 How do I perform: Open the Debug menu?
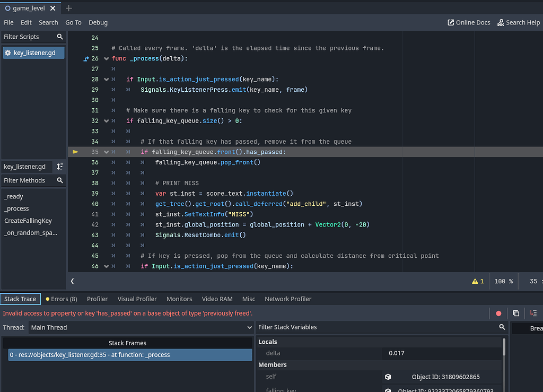pos(98,22)
